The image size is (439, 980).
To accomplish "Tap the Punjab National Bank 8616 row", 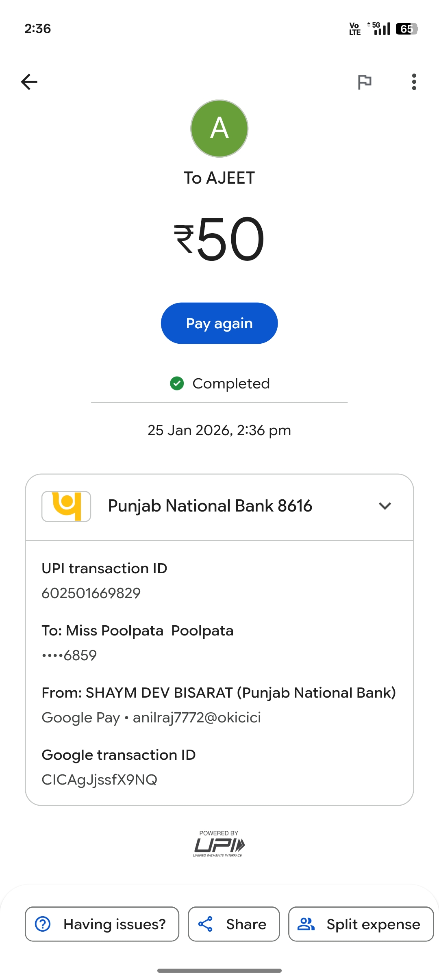I will [210, 506].
